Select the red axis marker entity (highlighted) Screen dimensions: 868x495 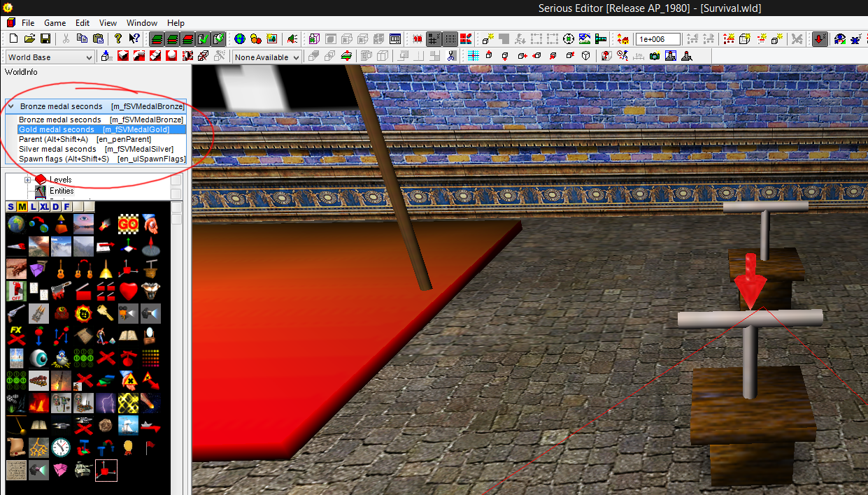click(x=106, y=469)
